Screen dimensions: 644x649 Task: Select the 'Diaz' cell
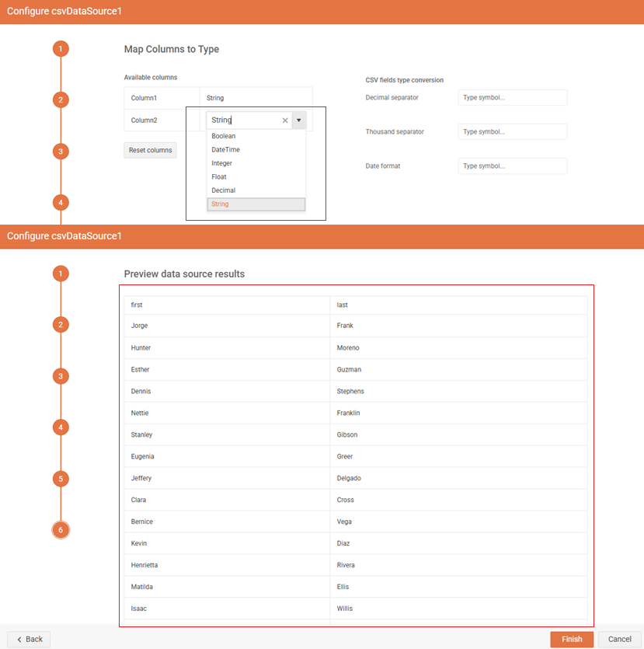click(458, 543)
